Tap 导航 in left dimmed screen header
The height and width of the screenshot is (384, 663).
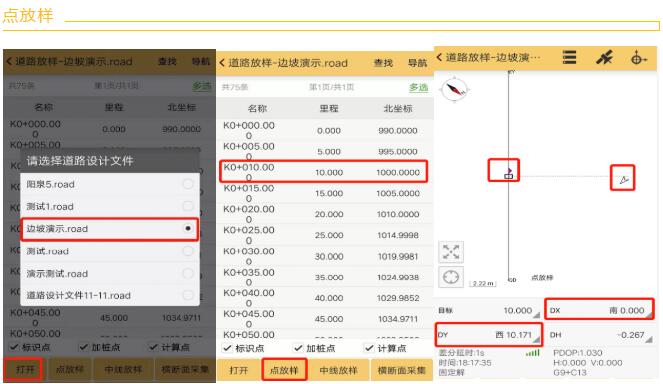200,62
